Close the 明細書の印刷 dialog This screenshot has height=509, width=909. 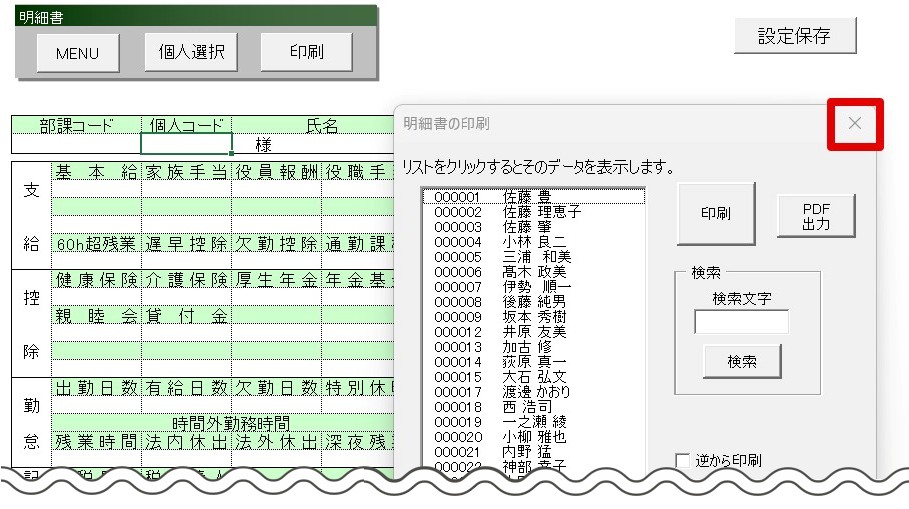tap(855, 123)
